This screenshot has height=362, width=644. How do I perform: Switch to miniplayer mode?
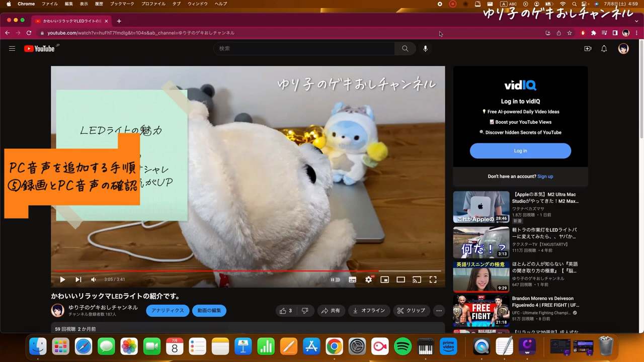385,280
